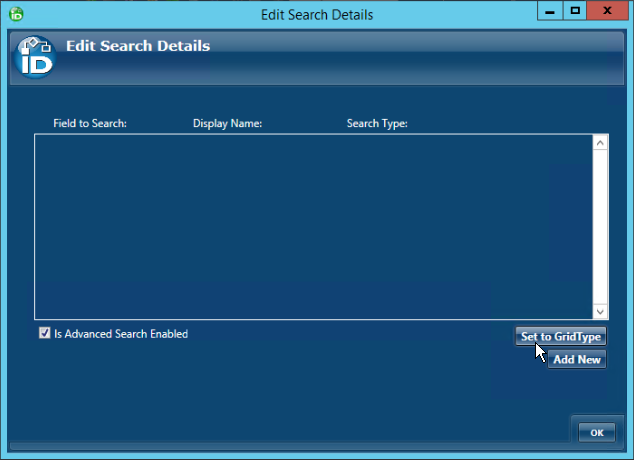Click the Display Name column label
Screen dimensions: 634x460
[x=227, y=123]
